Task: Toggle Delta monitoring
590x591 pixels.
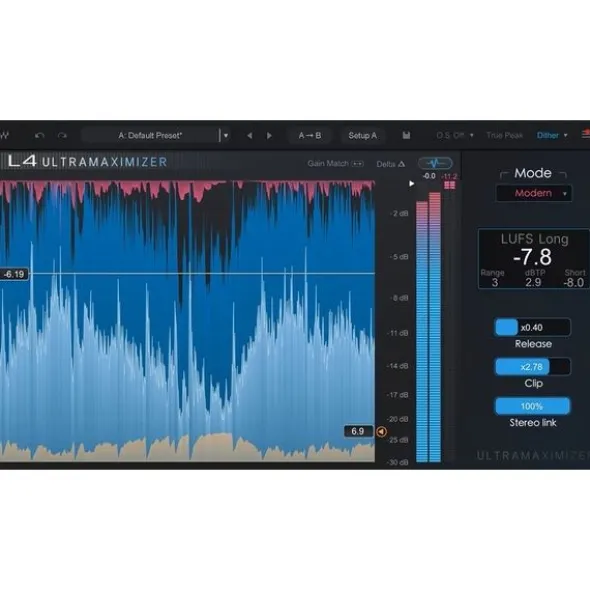Action: click(391, 164)
